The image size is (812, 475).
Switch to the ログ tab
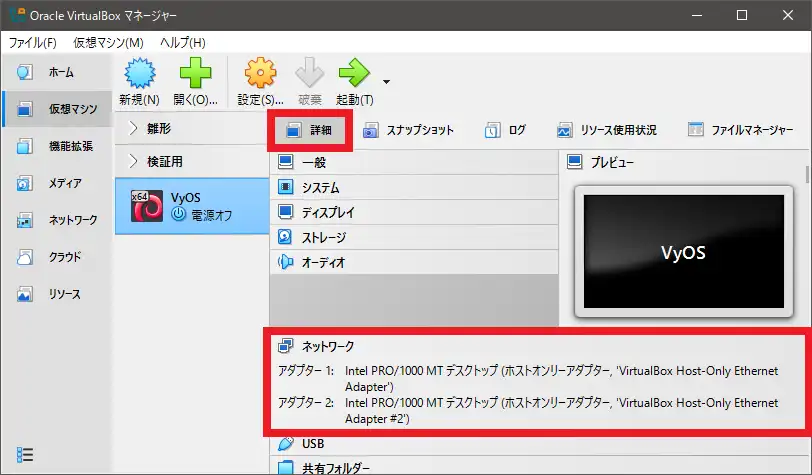505,130
